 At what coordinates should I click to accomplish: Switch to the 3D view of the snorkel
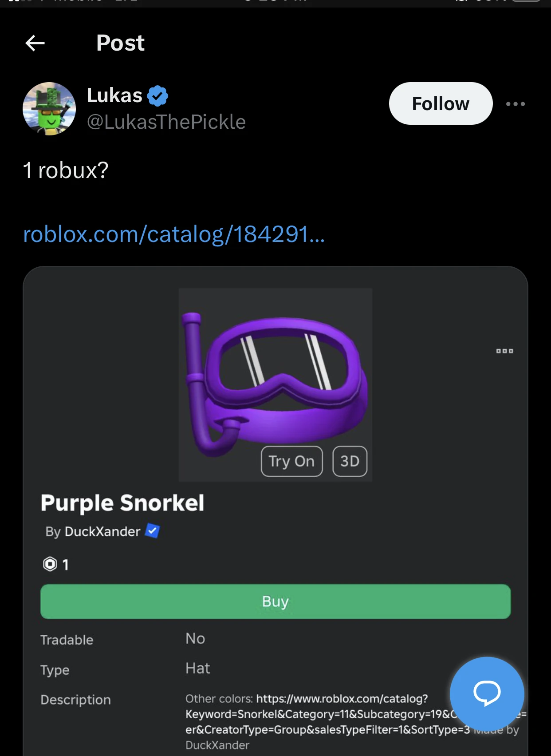click(x=350, y=462)
